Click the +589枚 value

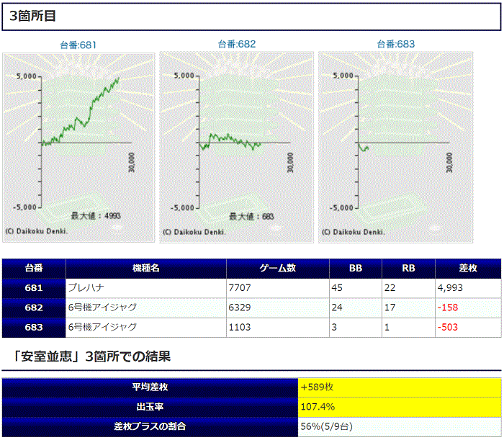coord(400,387)
